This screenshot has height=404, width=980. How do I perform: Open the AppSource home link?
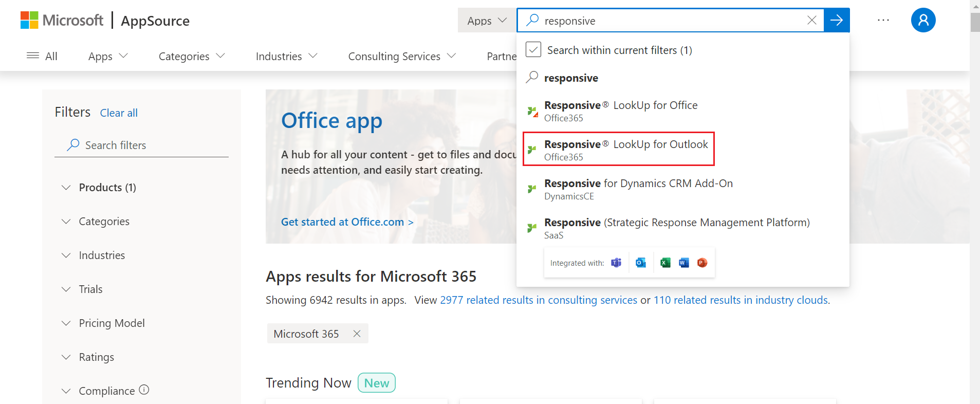click(x=155, y=21)
